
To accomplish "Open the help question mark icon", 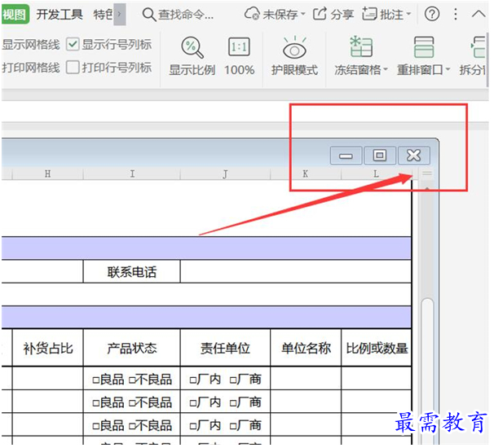I will [x=432, y=14].
